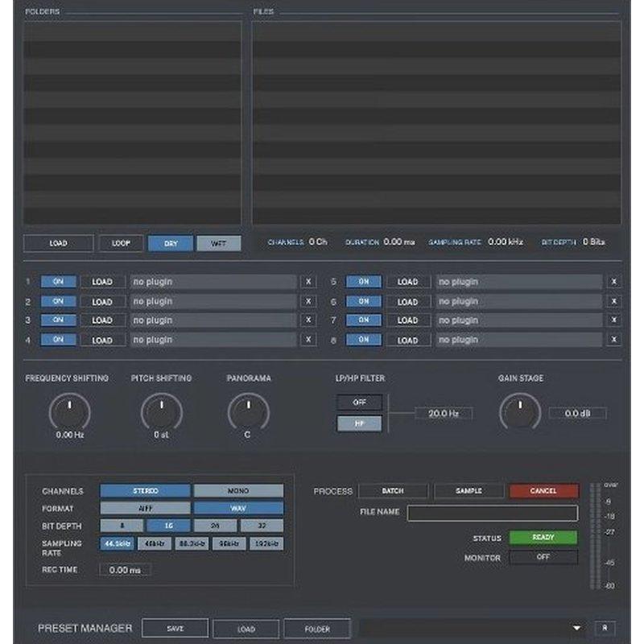644x644 pixels.
Task: Load a plugin into slot 2
Action: tap(102, 302)
